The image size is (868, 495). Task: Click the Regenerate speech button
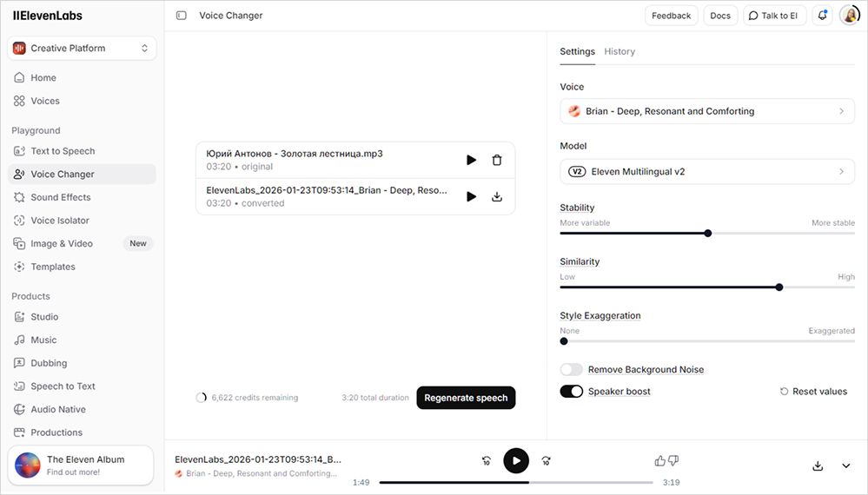466,398
